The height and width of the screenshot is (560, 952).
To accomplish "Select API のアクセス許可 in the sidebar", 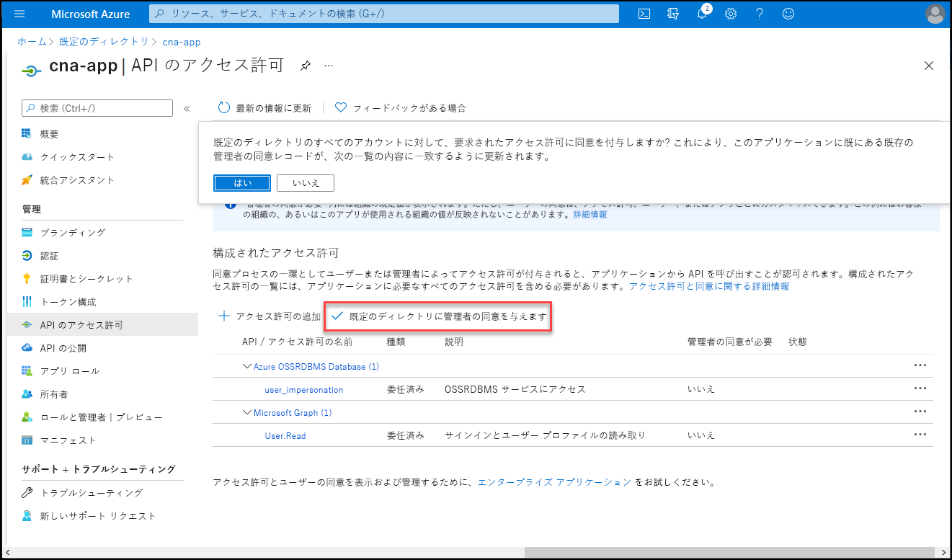I will pyautogui.click(x=102, y=325).
